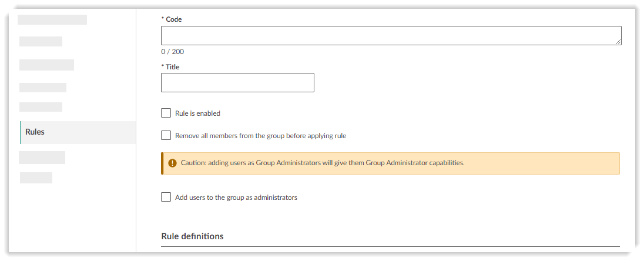Click the "Rule definitions" heading
This screenshot has height=261, width=644.
192,236
